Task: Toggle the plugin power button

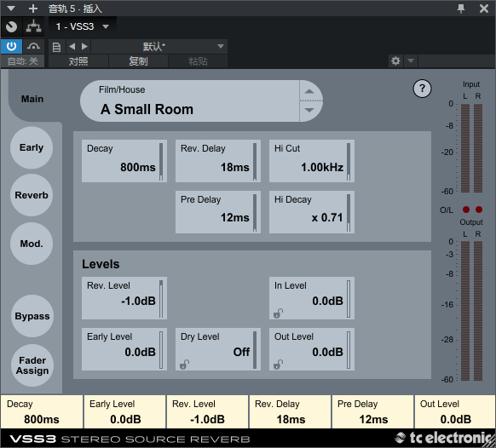Action: coord(11,47)
